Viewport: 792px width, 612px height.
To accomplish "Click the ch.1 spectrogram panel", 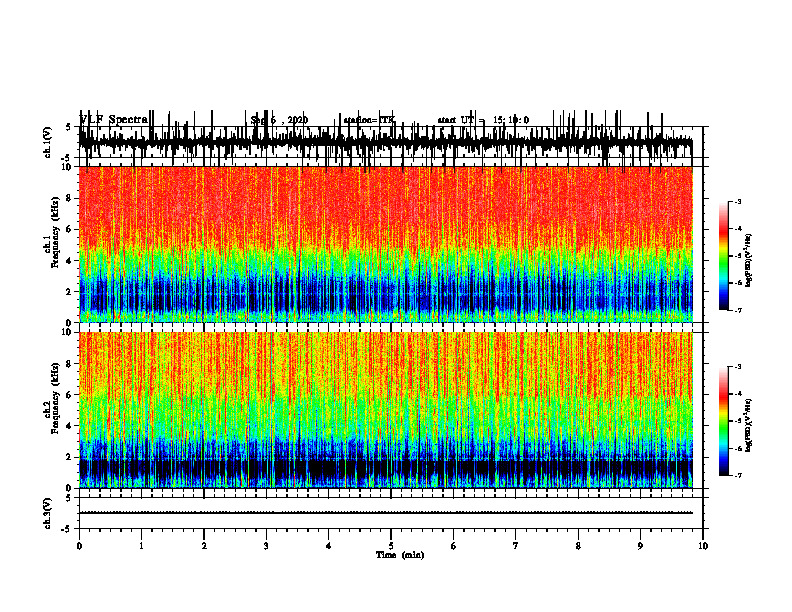I will point(386,244).
